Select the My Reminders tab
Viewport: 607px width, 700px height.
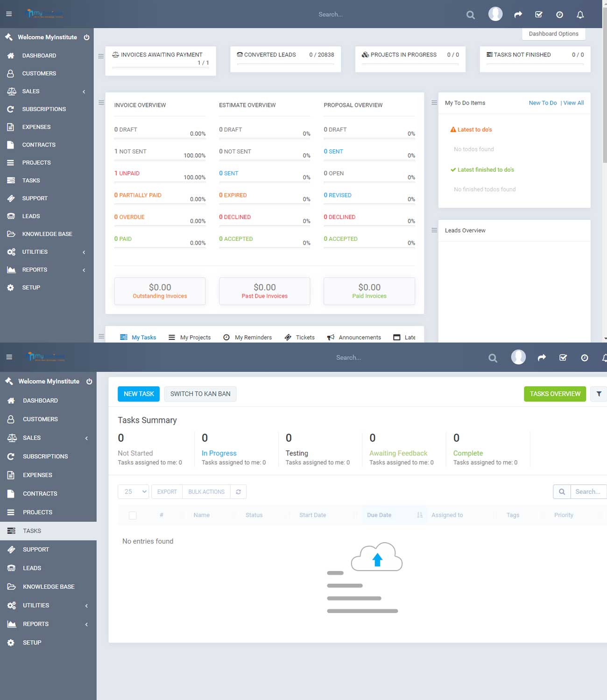click(x=247, y=337)
